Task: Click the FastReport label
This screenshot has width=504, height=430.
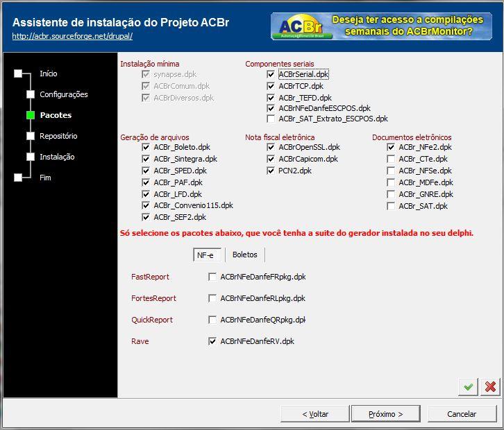Action: (x=150, y=277)
